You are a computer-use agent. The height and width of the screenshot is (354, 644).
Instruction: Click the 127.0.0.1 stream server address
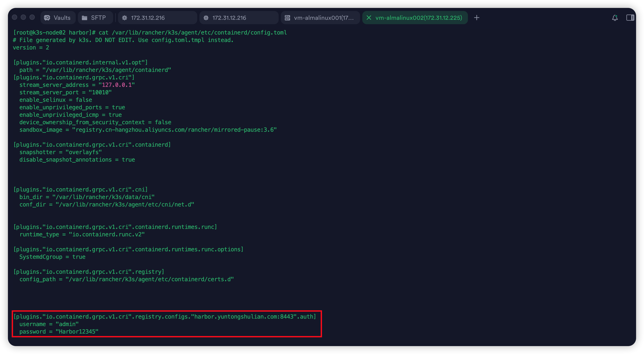(117, 85)
